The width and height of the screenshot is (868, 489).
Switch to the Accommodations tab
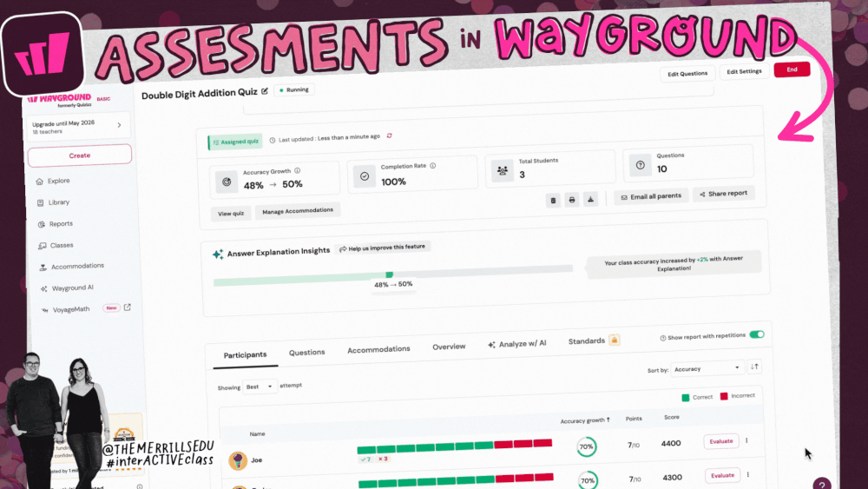point(378,349)
